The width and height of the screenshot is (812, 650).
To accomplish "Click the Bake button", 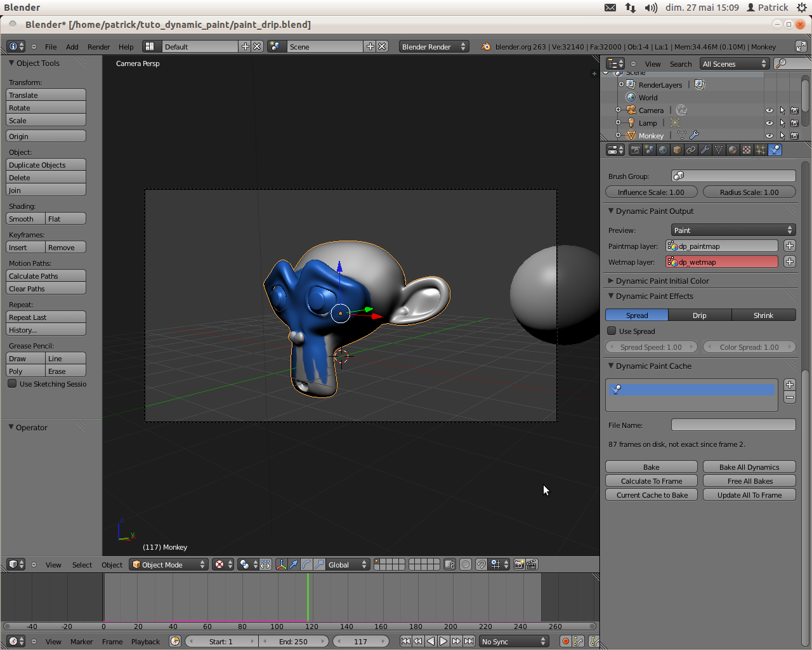I will [651, 466].
